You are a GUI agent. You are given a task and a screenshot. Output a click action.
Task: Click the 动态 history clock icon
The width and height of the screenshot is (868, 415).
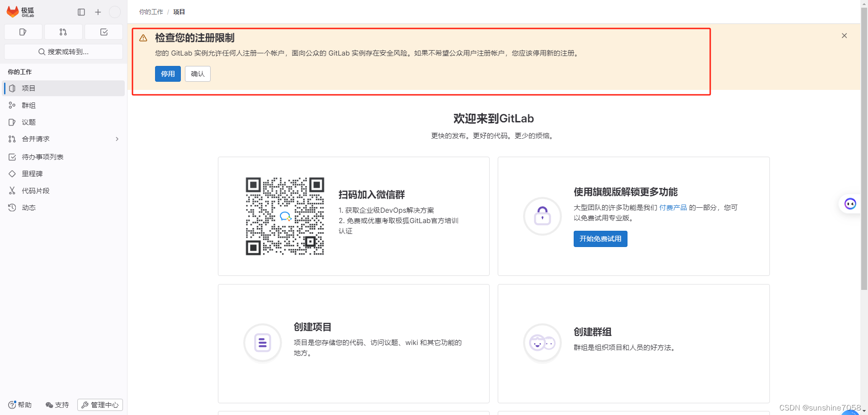click(x=12, y=208)
